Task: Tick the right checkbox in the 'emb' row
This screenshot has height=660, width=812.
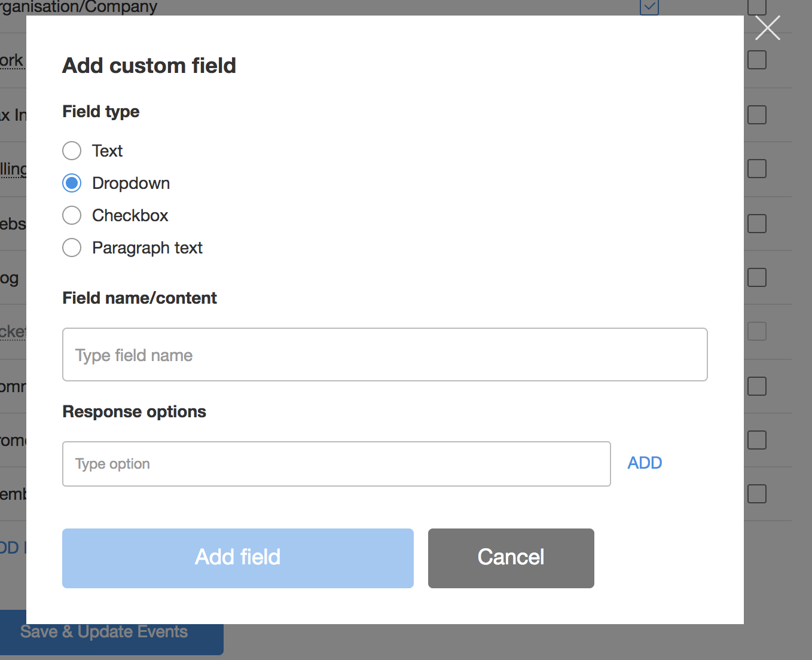Action: coord(757,494)
